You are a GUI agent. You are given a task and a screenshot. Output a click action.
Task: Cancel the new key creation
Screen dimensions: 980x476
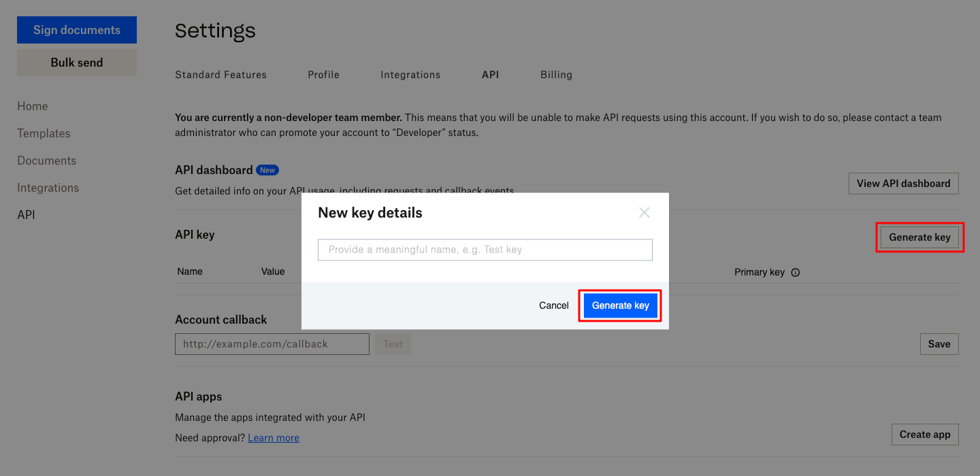point(553,305)
